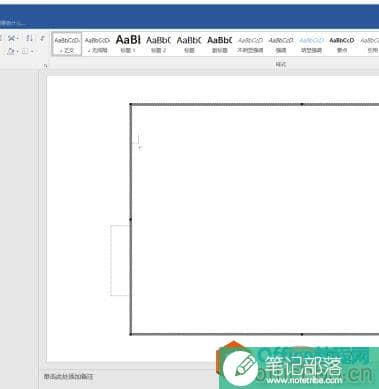379x389 pixels.
Task: Toggle show paragraph marks icon
Action: coord(42,38)
